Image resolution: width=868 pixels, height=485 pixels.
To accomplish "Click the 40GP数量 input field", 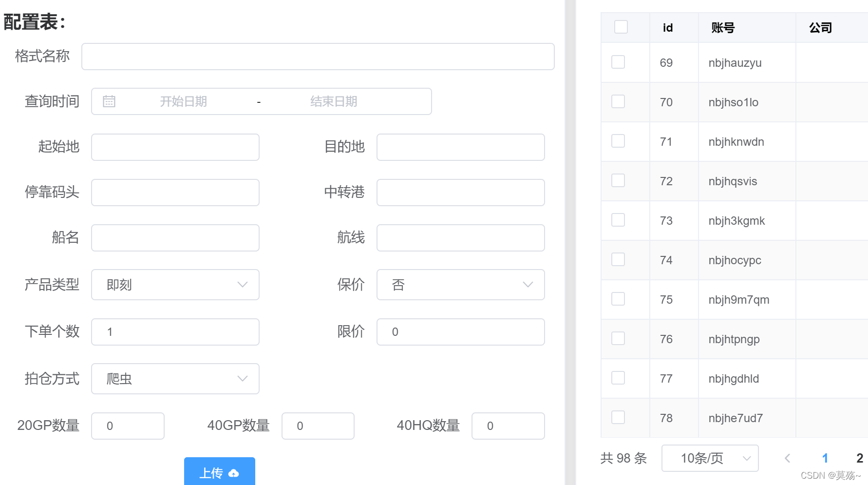I will click(x=318, y=426).
